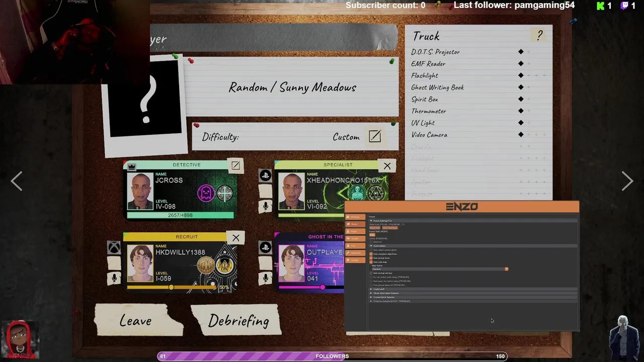Open the Customize tab in ENZO menu
The width and height of the screenshot is (644, 362).
pos(356,253)
